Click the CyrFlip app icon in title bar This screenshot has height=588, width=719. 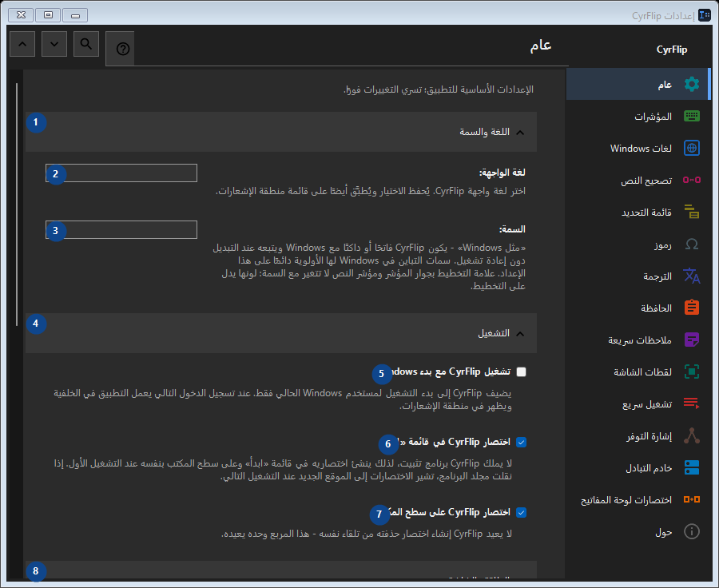click(705, 15)
